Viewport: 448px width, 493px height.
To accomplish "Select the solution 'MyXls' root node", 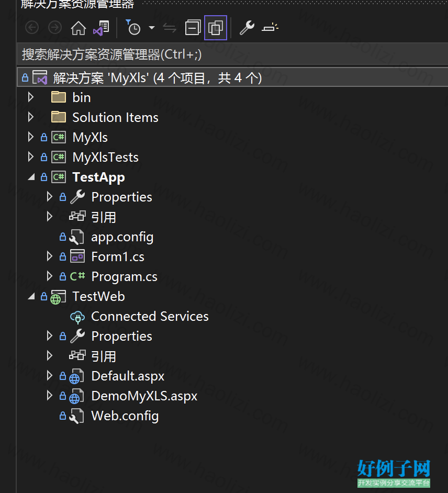I will [232, 77].
